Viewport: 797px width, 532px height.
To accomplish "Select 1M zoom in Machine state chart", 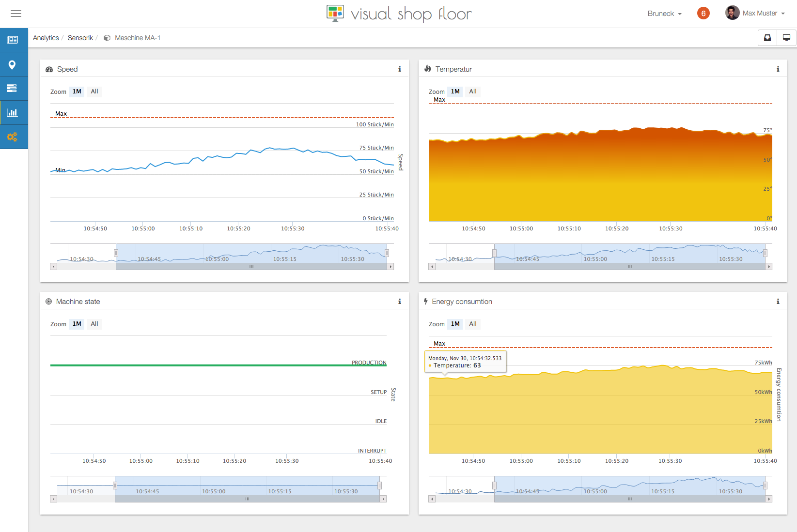I will tap(77, 324).
